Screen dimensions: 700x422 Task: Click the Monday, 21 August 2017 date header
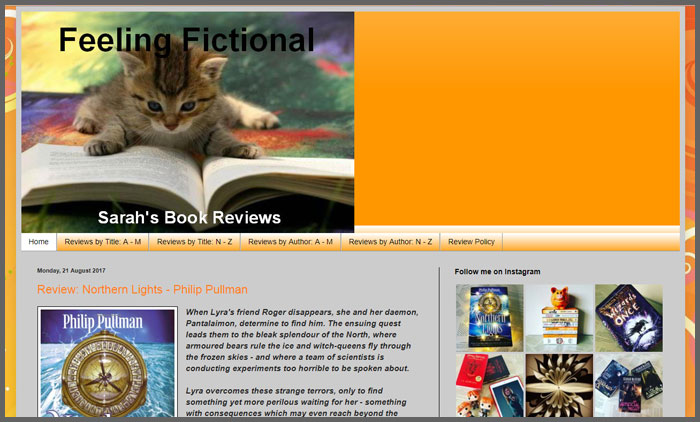coord(71,271)
